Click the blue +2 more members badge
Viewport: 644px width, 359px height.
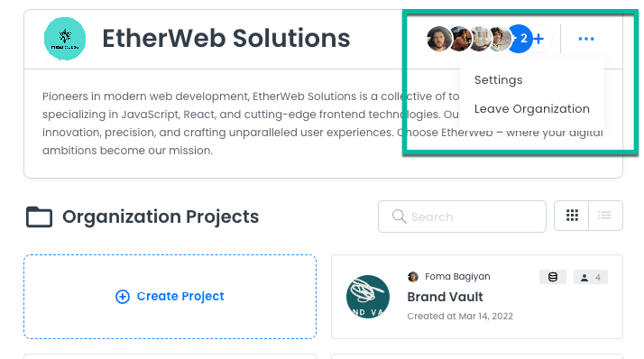point(520,39)
